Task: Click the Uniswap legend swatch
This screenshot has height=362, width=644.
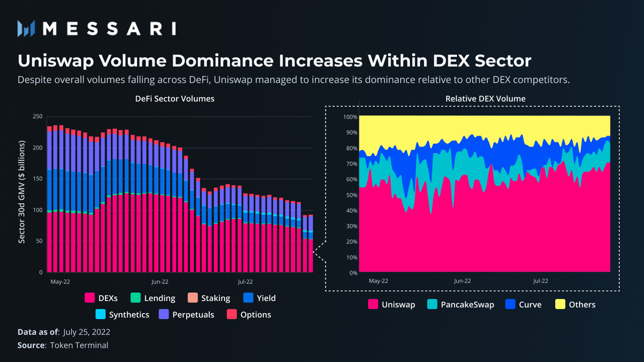Action: point(373,304)
